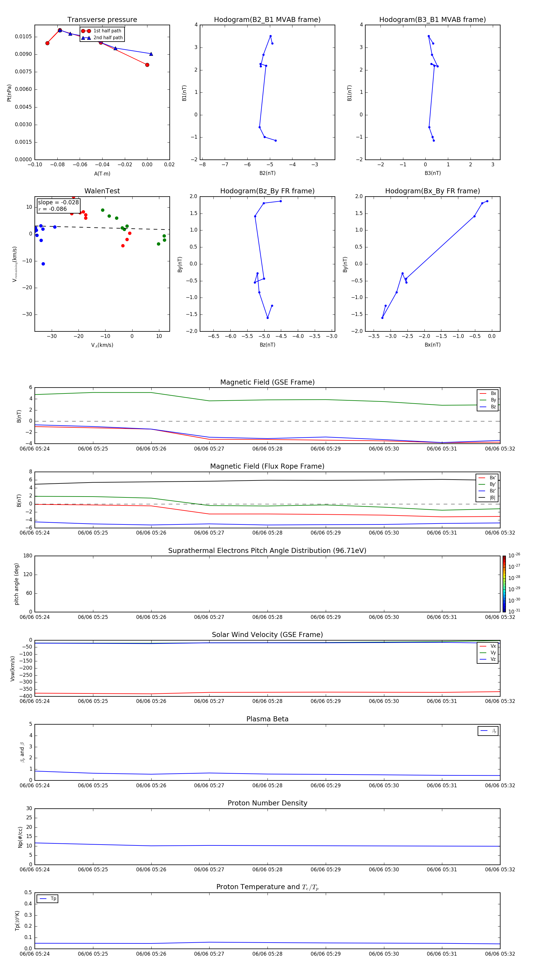The image size is (535, 980).
Task: Click the "V_A(km/s)" x-axis label in WalenTest
Action: tap(102, 345)
